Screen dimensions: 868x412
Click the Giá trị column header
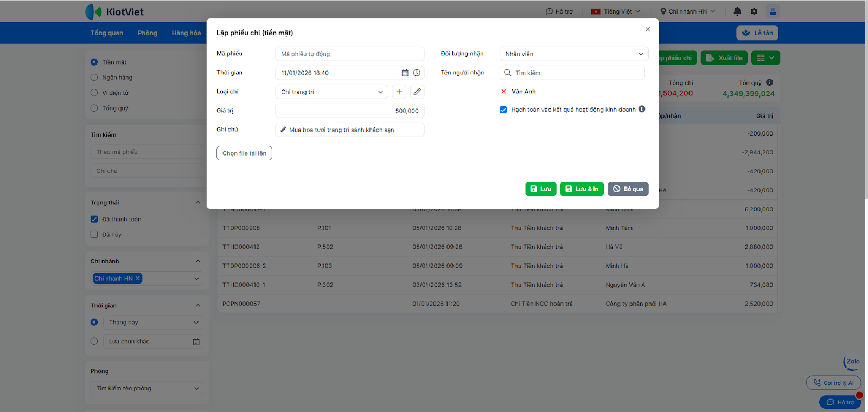pyautogui.click(x=764, y=116)
